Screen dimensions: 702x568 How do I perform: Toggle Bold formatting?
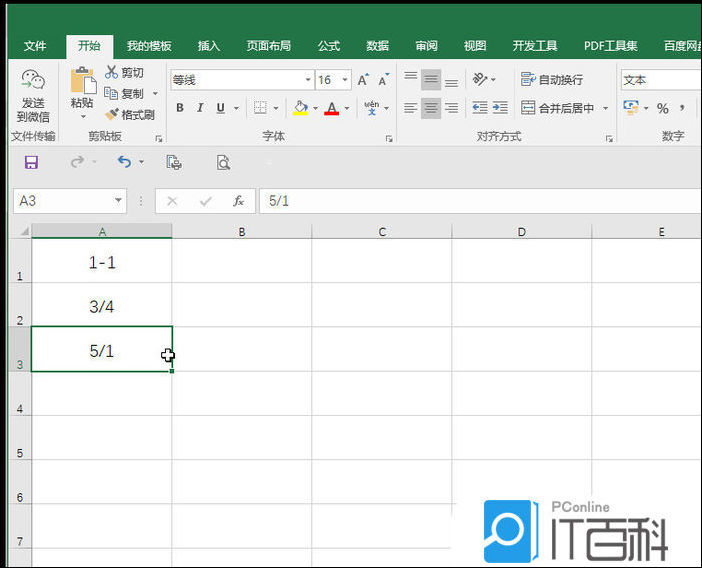(x=180, y=108)
